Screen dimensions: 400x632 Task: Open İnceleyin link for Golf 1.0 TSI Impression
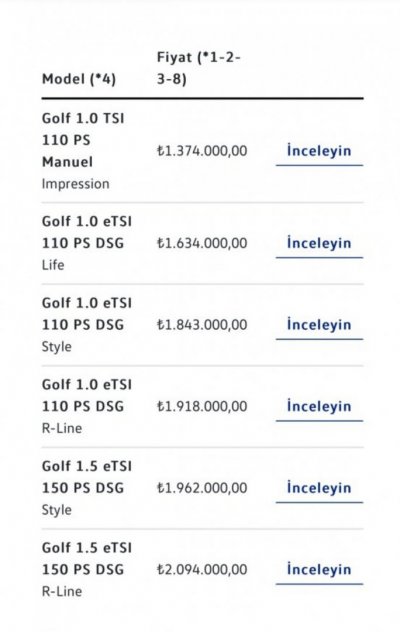pyautogui.click(x=319, y=151)
